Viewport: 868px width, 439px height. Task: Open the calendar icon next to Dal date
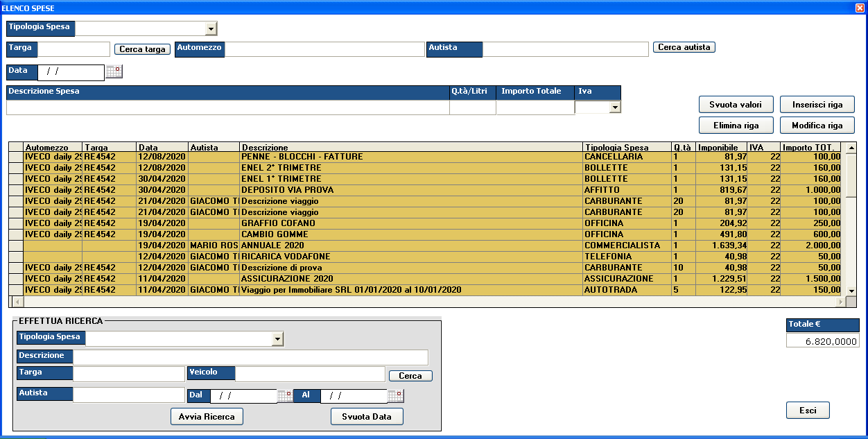click(x=284, y=396)
